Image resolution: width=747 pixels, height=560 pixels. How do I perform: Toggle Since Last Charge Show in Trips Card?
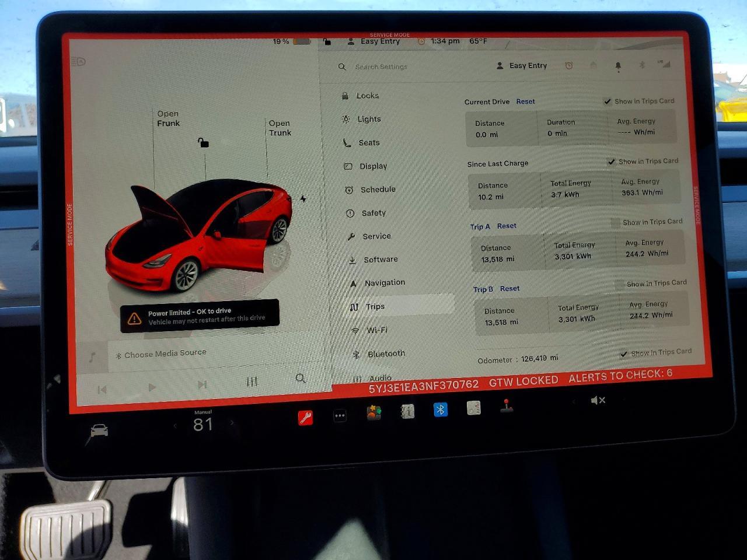click(611, 162)
